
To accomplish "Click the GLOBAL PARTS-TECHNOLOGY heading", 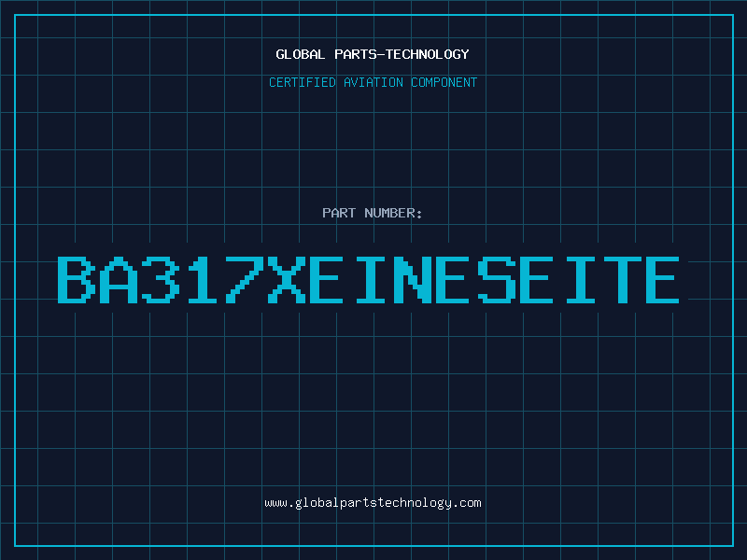I will tap(373, 54).
